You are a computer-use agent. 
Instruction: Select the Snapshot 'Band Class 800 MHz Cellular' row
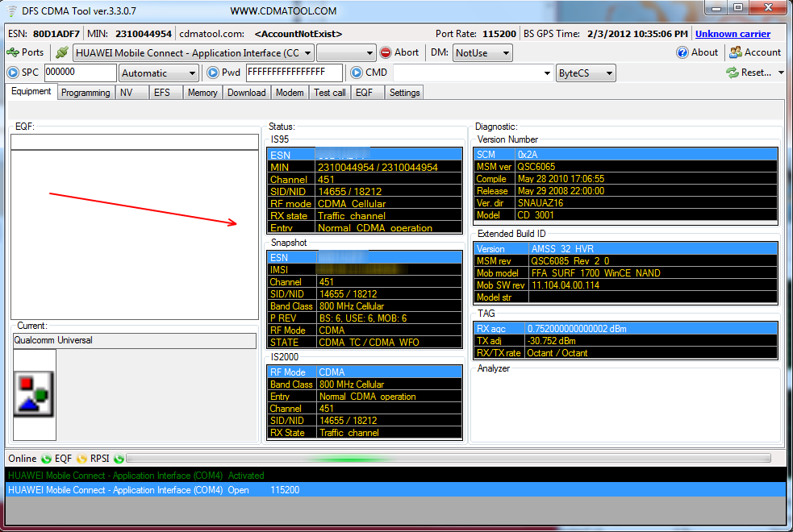click(364, 306)
